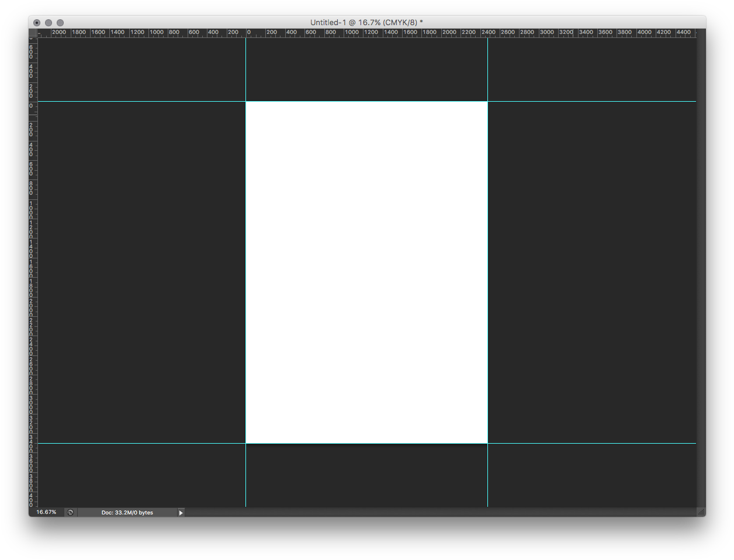Viewport: 734px width, 560px height.
Task: Click the 16.67% zoom level field
Action: point(47,513)
